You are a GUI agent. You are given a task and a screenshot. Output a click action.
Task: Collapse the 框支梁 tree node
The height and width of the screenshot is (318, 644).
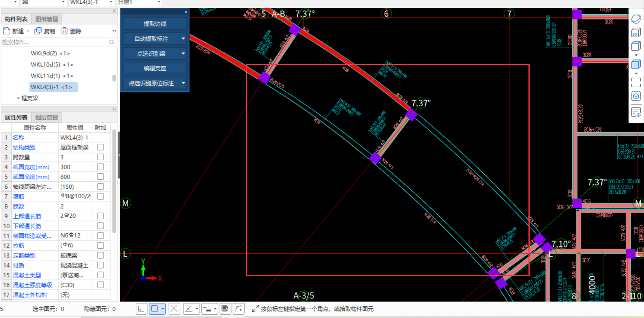coord(18,98)
